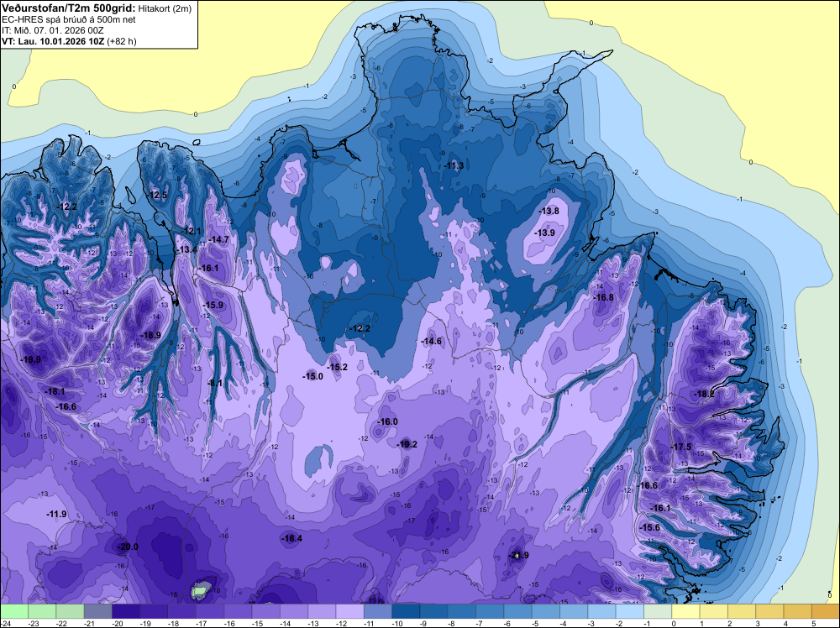Image resolution: width=840 pixels, height=628 pixels.
Task: Click the '(+82 h)' forecast offset
Action: tap(122, 41)
